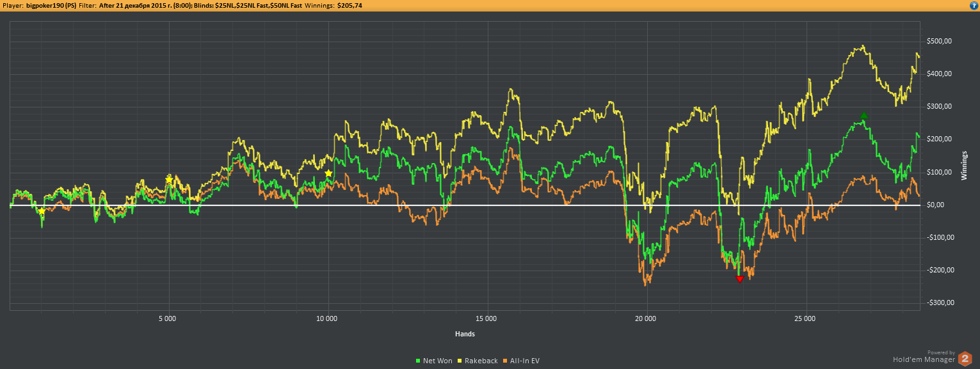
Task: Select the yellow star marker near 5 000 hands
Action: pyautogui.click(x=169, y=180)
